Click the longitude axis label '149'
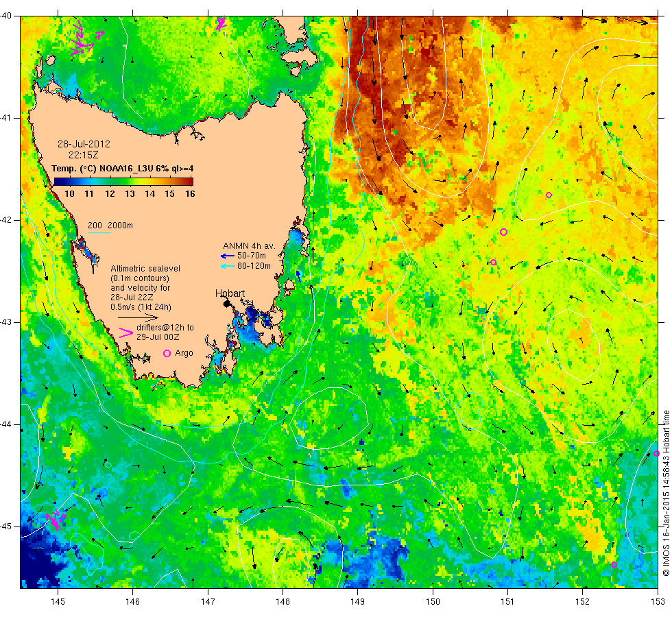Viewport: 672px width, 617px height. click(357, 602)
